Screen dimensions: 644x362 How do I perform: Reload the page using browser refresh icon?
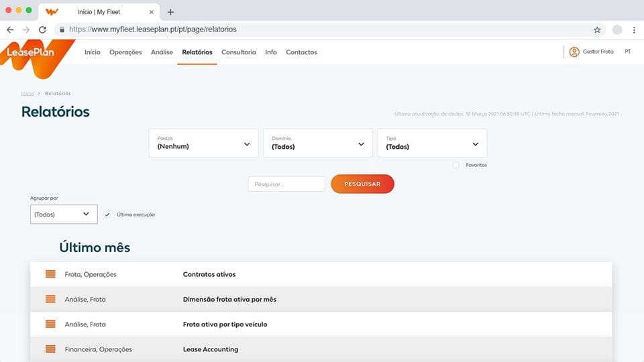tap(42, 29)
